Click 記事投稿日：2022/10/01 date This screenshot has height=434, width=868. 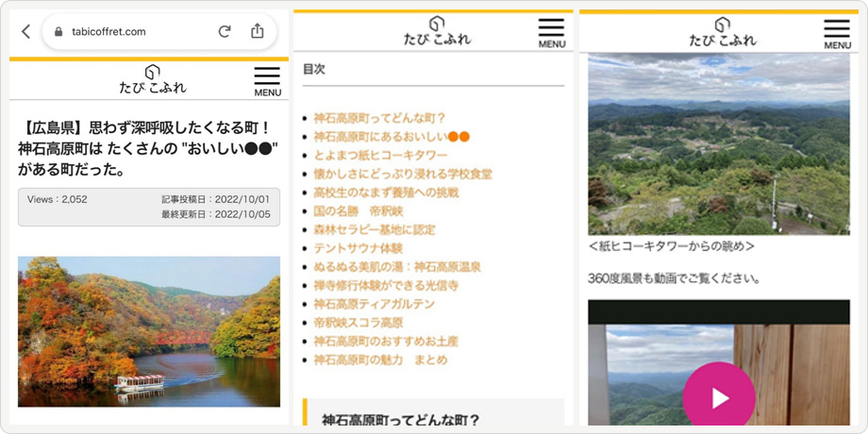click(x=216, y=200)
